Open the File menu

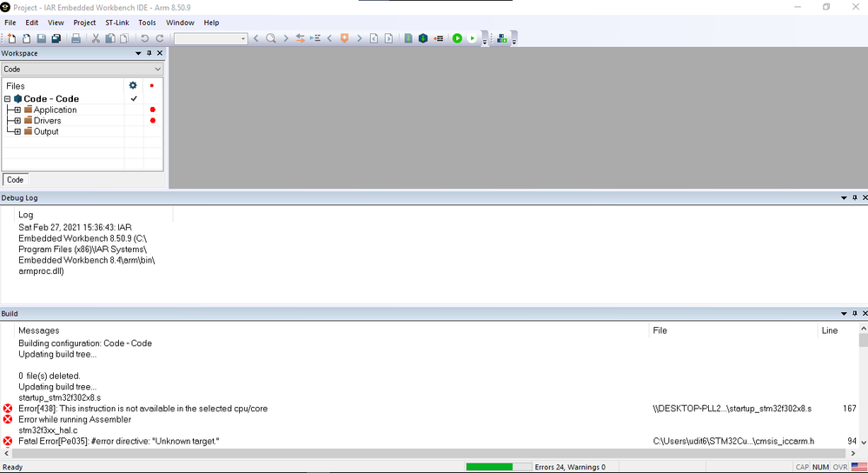[10, 23]
